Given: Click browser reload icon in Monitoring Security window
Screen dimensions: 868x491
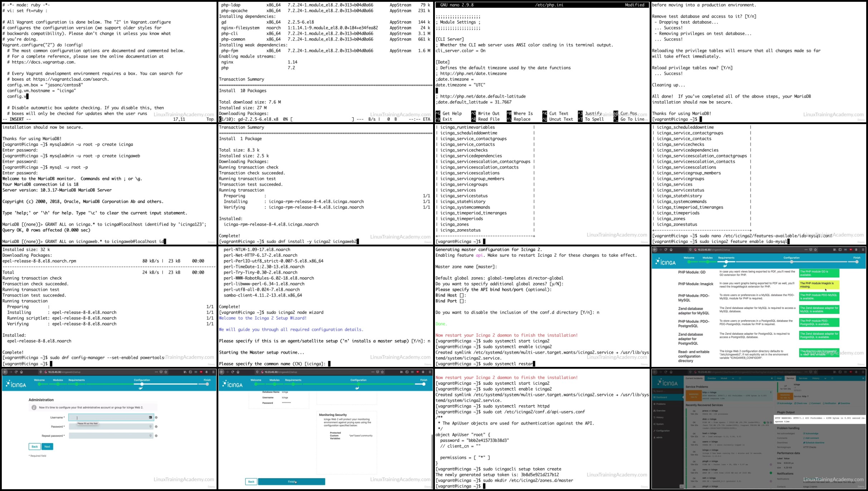Looking at the screenshot, I should (233, 372).
